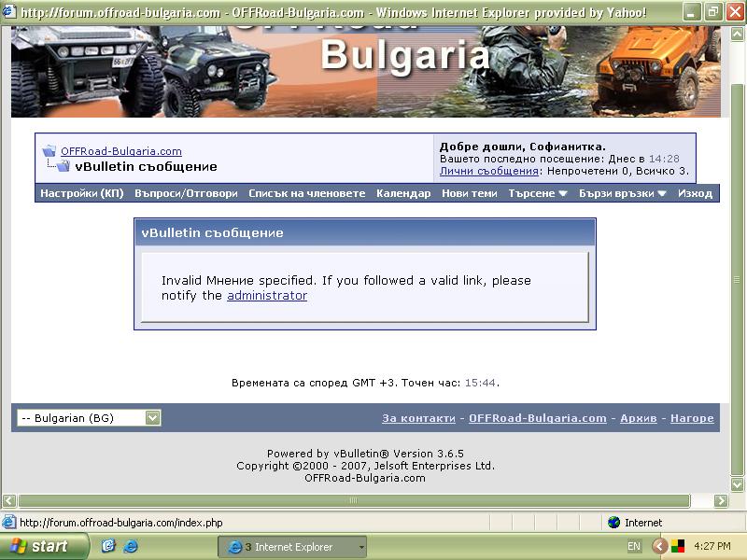Click the first quick launch icon in taskbar
The width and height of the screenshot is (747, 560).
(108, 546)
